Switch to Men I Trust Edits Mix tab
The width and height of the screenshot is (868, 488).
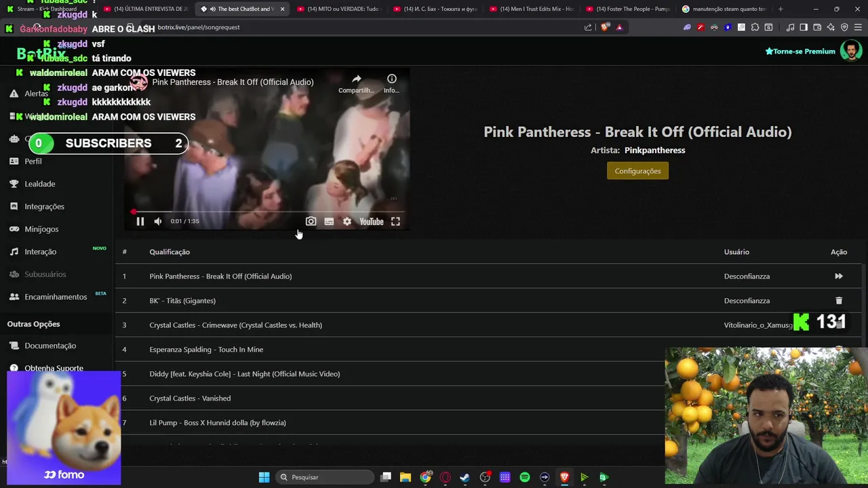coord(531,9)
